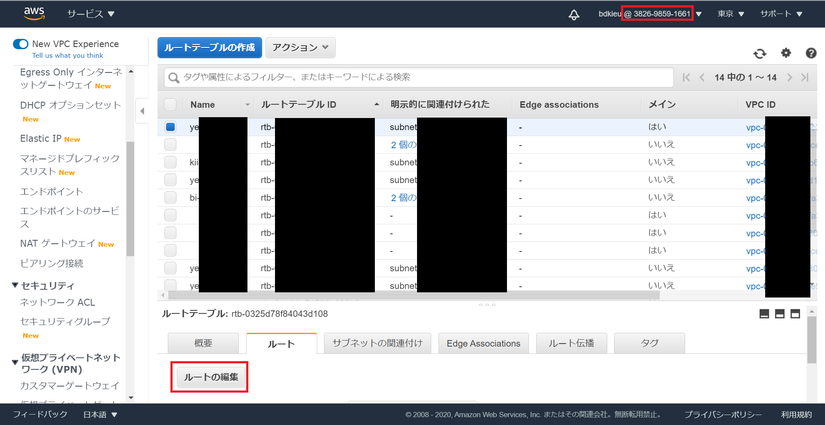Open the フィードバック footer link
This screenshot has height=425, width=825.
point(41,414)
